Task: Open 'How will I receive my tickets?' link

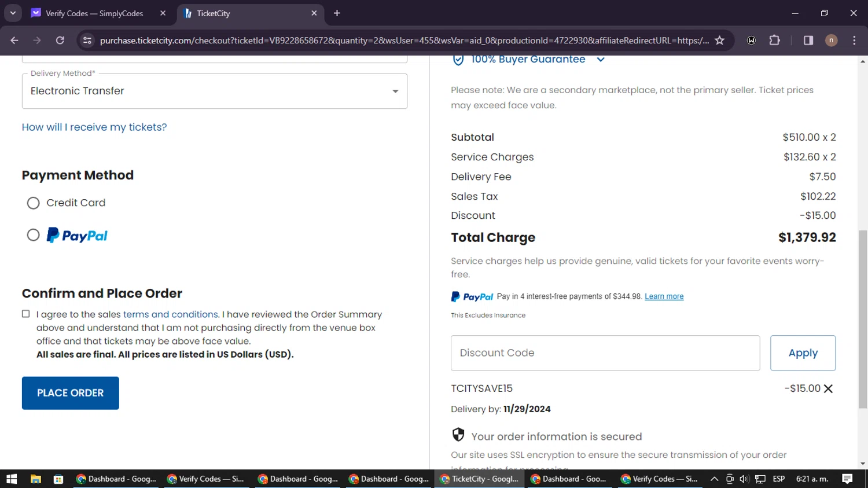Action: click(94, 127)
